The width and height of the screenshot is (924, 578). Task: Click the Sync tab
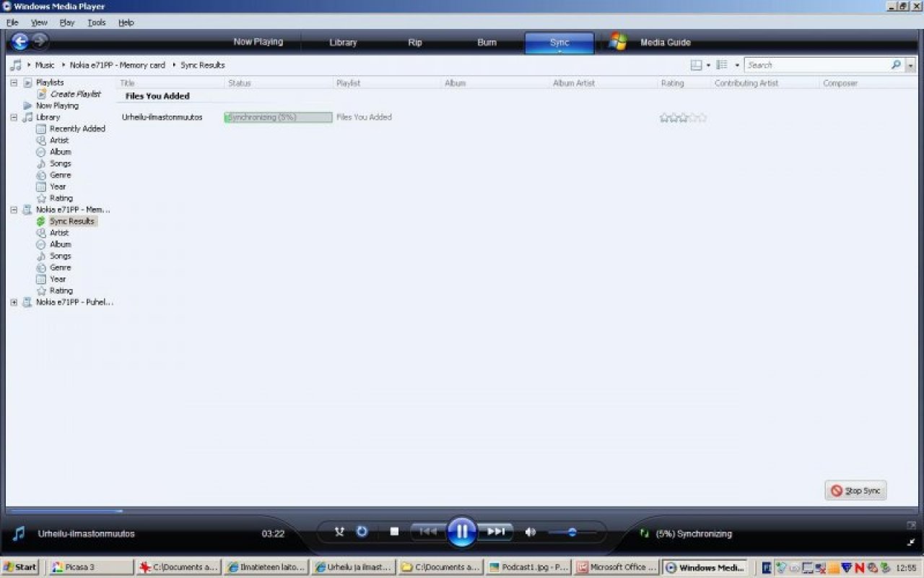[x=559, y=43]
